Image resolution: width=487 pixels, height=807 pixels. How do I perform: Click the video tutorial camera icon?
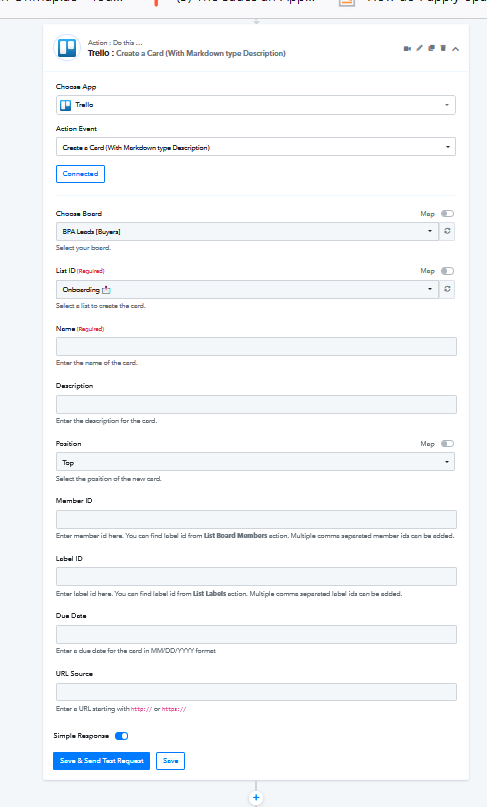(407, 48)
